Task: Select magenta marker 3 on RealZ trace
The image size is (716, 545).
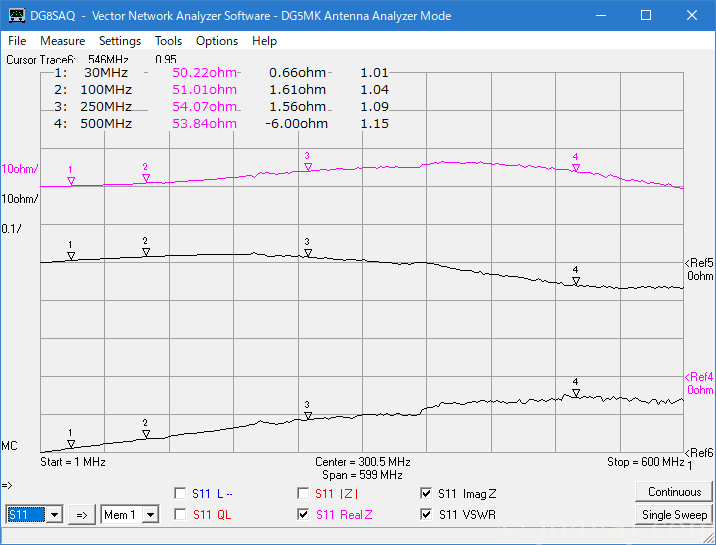Action: [308, 167]
